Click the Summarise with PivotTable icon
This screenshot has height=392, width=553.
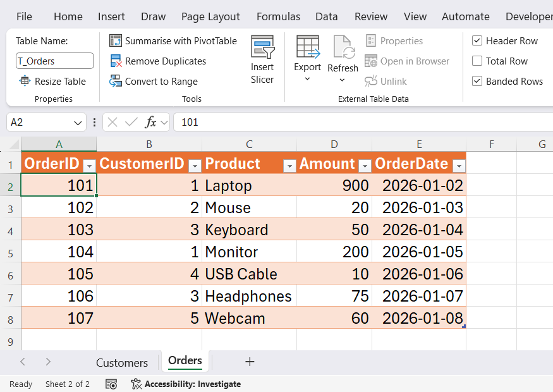click(115, 40)
